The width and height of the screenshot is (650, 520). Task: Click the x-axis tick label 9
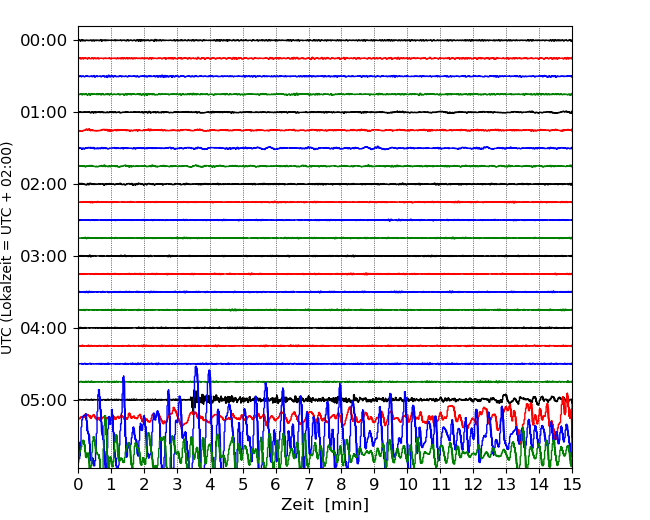tap(375, 484)
